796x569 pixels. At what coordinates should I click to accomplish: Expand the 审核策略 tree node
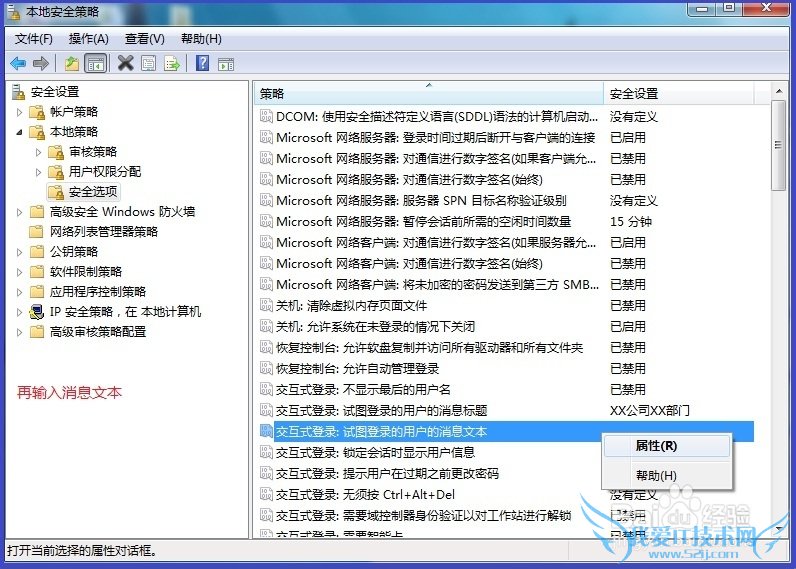(39, 152)
